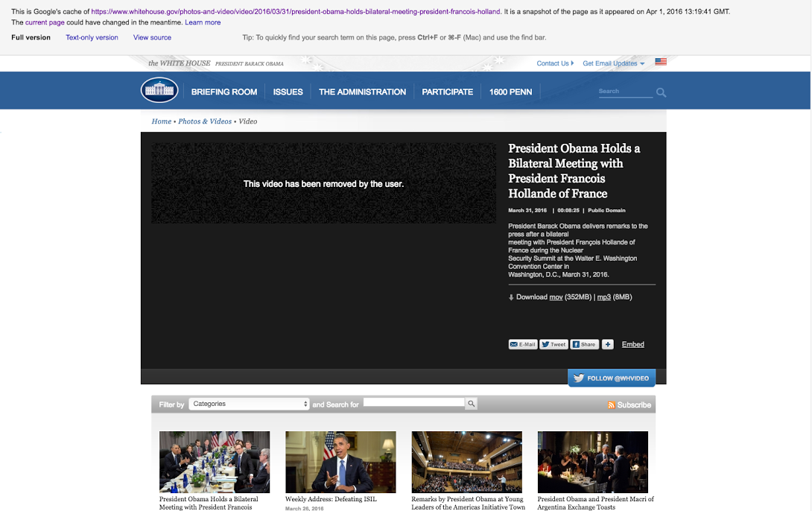Open the Briefing Room menu
812x511 pixels.
pos(224,92)
